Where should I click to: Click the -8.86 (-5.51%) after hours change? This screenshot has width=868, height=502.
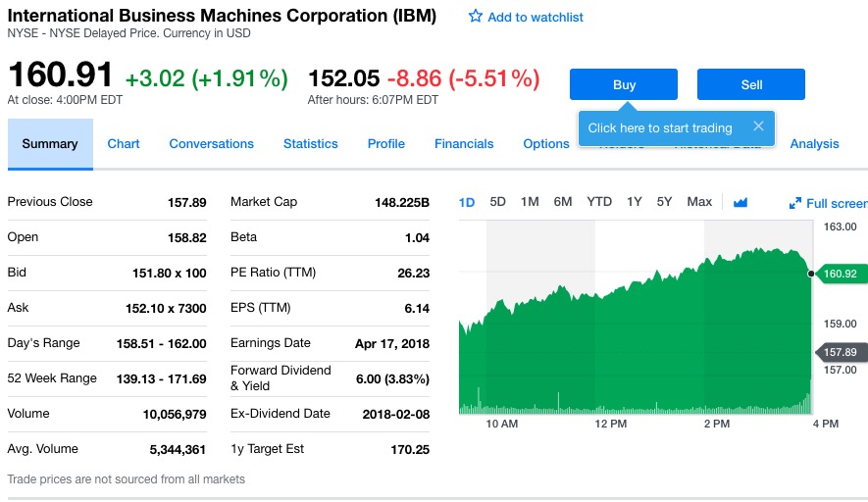463,78
